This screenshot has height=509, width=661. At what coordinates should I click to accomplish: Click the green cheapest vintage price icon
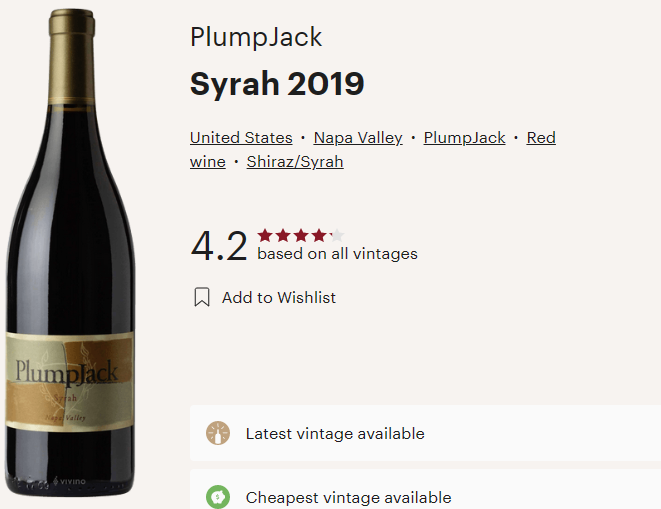pos(218,497)
